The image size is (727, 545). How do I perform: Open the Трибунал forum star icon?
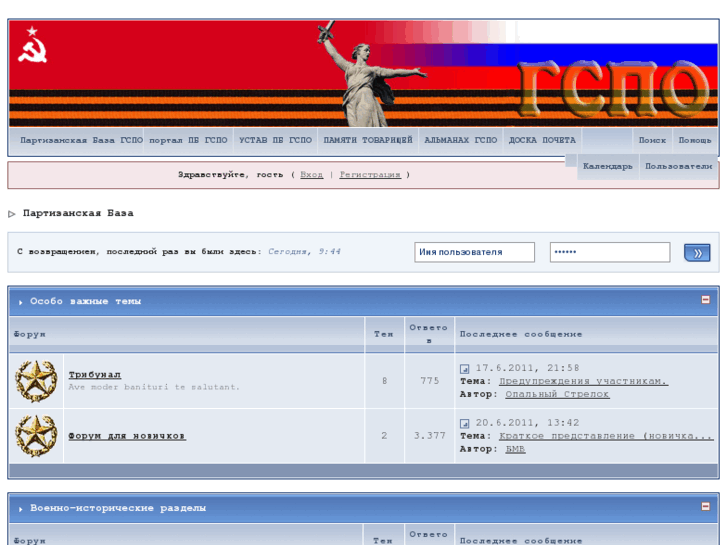point(36,381)
